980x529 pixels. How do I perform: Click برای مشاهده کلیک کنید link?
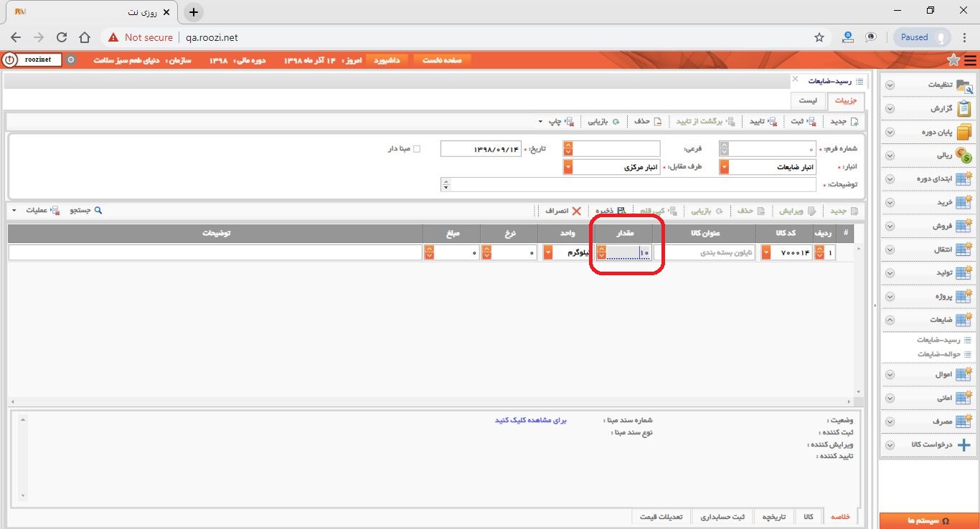point(531,420)
